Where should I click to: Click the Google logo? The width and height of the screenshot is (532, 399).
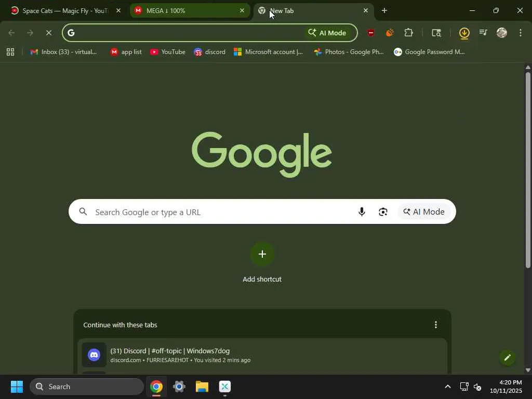pos(262,154)
